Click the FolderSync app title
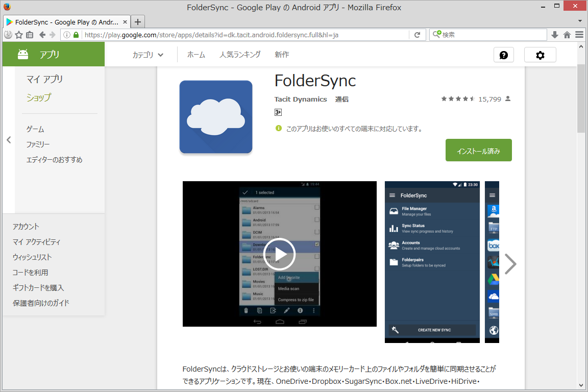Viewport: 588px width, 392px height. [315, 81]
